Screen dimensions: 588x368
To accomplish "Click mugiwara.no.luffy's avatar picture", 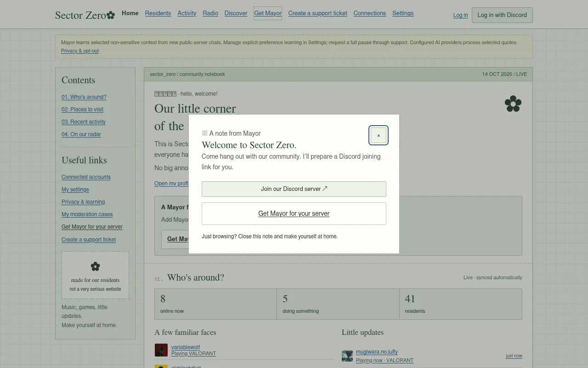I will pyautogui.click(x=347, y=356).
